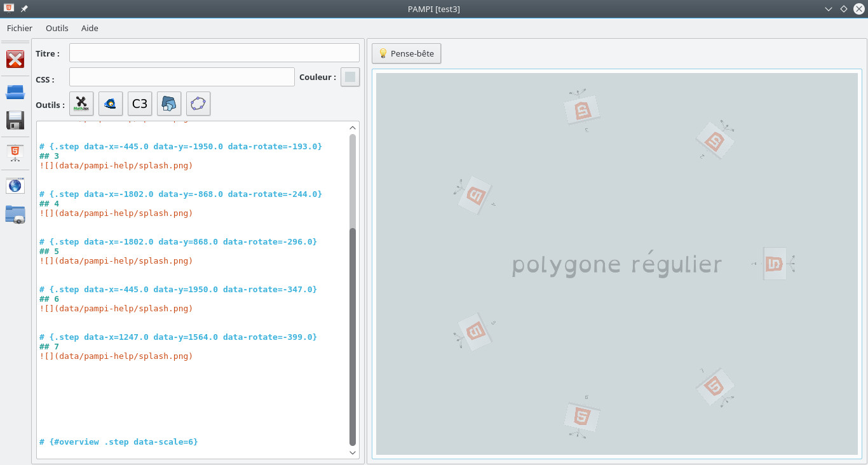Launch the HTML5 presentation icon in the sidebar
Screen dimensions: 868x465
point(15,153)
